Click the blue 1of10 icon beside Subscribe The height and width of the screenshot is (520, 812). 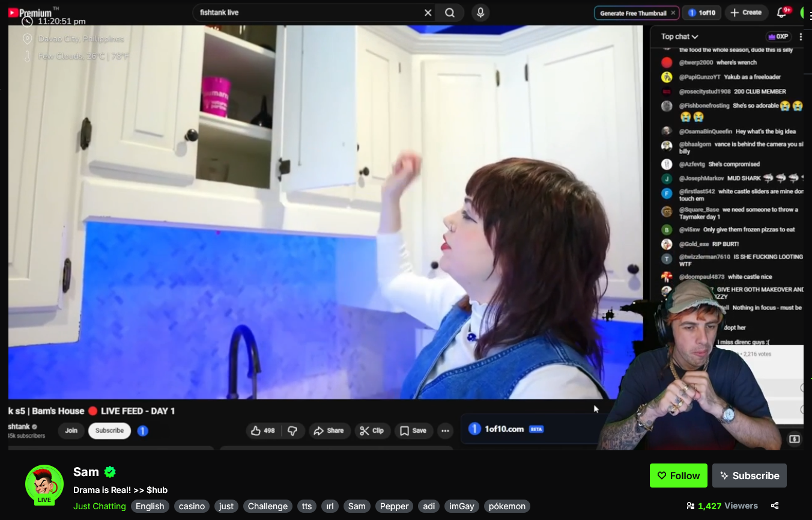click(x=143, y=430)
